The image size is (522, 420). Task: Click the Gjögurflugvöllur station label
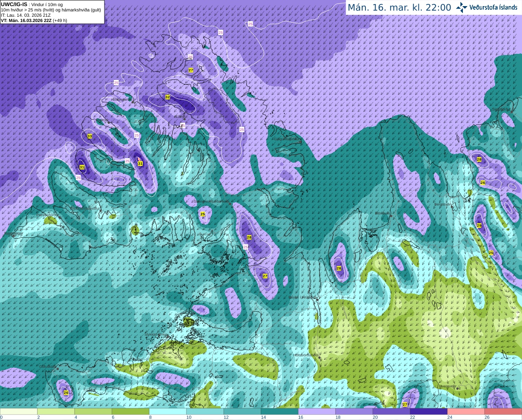pos(288,139)
